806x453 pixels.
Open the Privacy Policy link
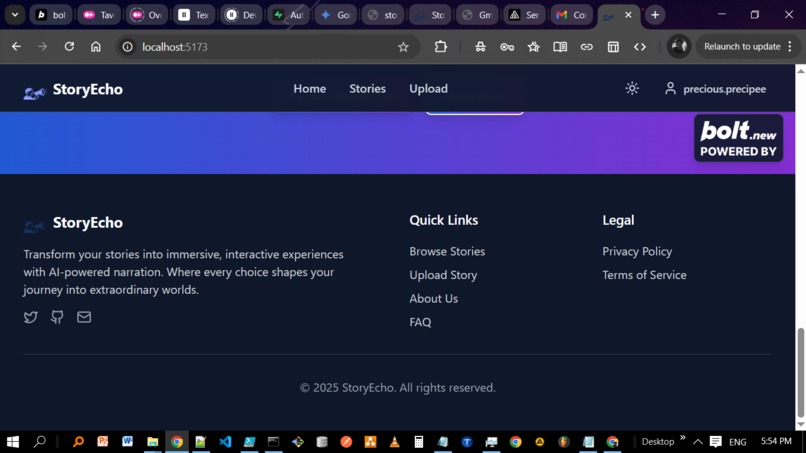[637, 251]
